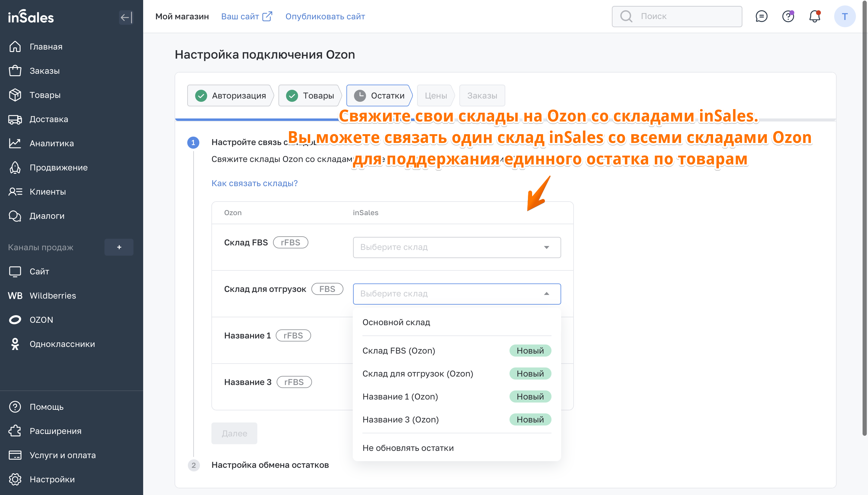Go to Wildberries sales channel
This screenshot has height=495, width=868.
[53, 296]
